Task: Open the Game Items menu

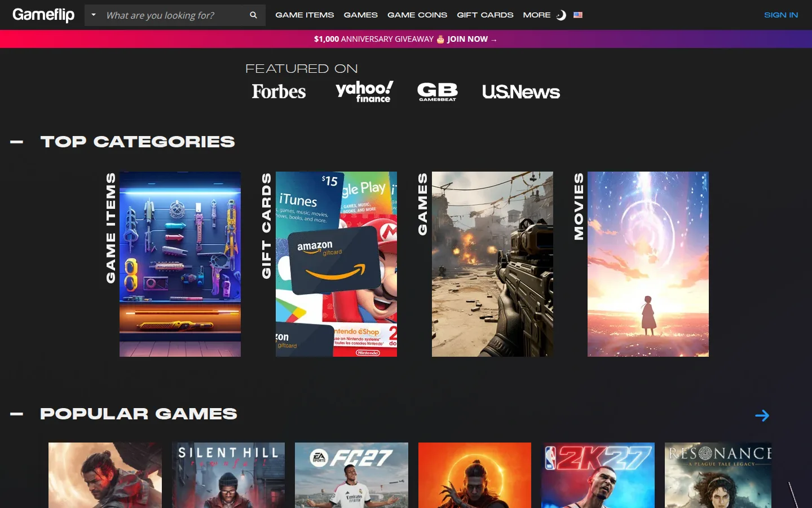Action: [x=304, y=15]
